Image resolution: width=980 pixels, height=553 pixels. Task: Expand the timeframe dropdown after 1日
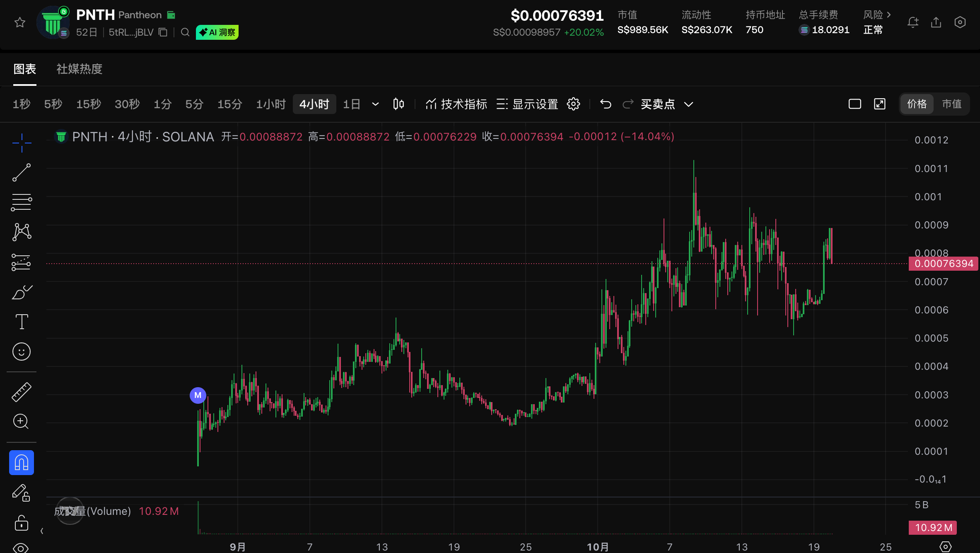pos(375,104)
